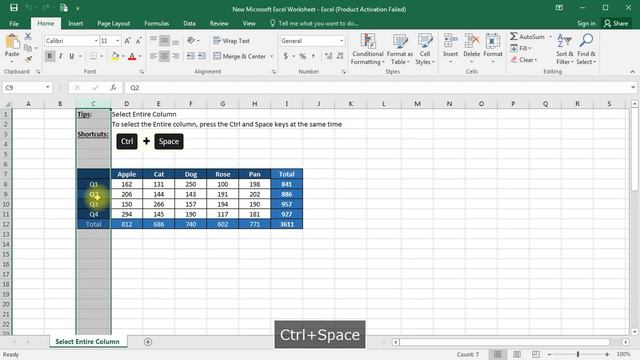640x360 pixels.
Task: Increase the indent level
Action: [202, 56]
